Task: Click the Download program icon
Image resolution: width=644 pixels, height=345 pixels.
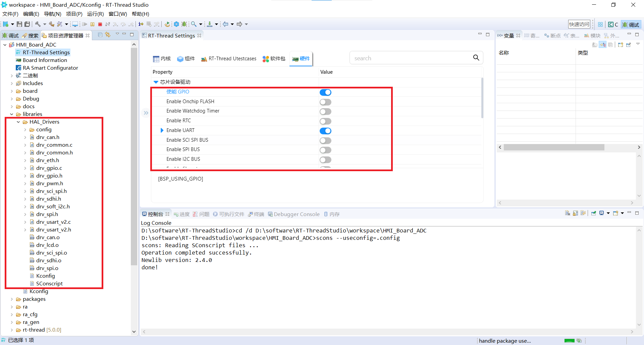Action: (210, 24)
